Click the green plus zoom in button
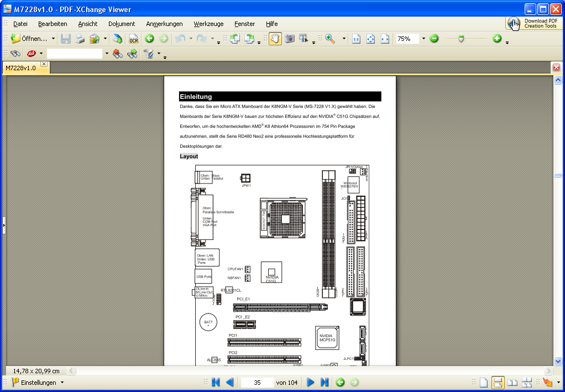This screenshot has width=565, height=392. pos(497,39)
